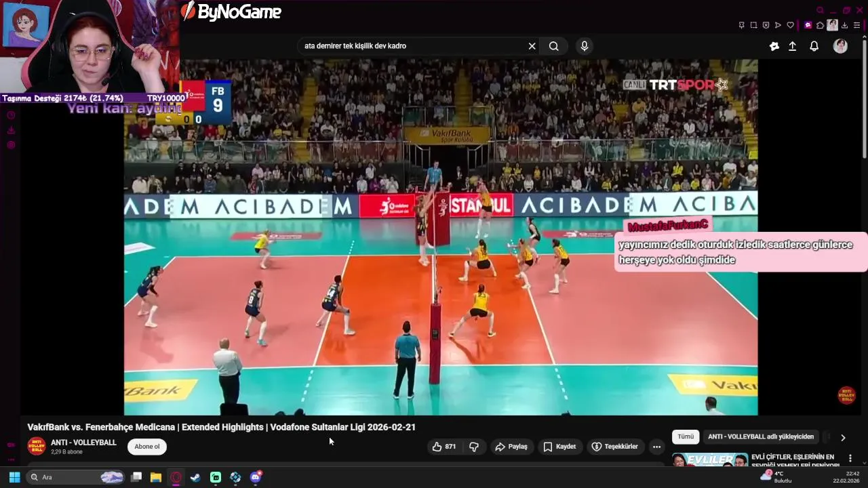Open File Explorer from the taskbar
The height and width of the screenshot is (488, 868).
156,477
